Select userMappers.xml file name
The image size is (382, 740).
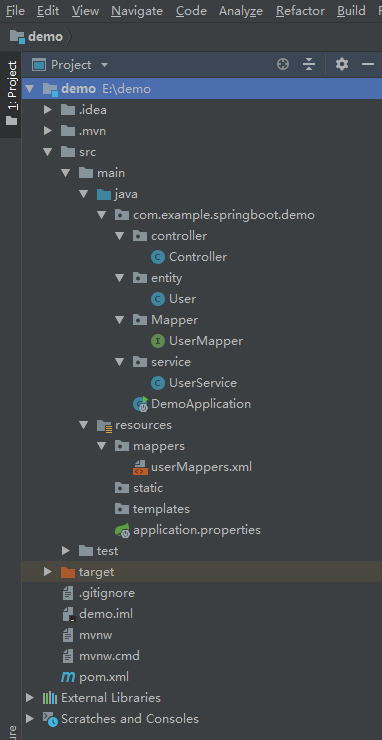pyautogui.click(x=201, y=467)
